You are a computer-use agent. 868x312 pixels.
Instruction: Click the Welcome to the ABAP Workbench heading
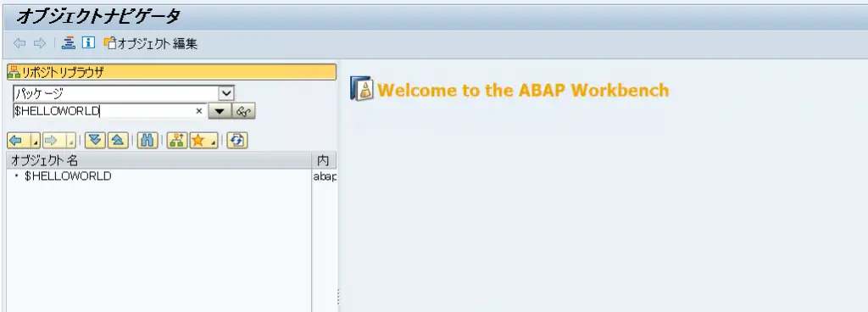click(524, 90)
